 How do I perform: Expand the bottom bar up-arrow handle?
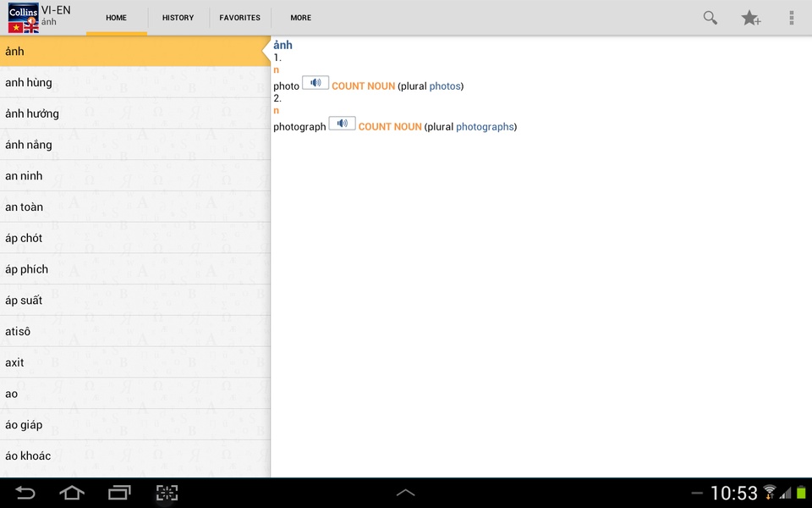click(x=405, y=493)
